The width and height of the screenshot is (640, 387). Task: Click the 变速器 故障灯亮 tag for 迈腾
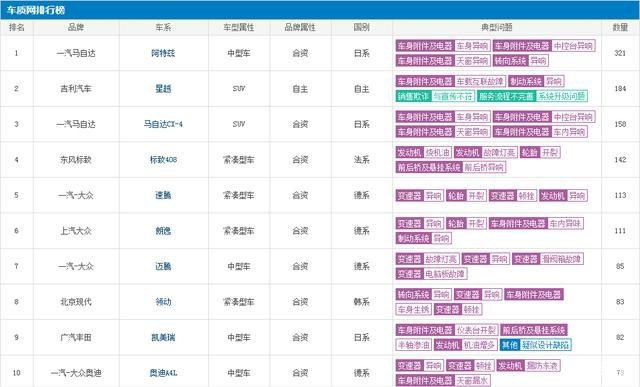pos(428,259)
